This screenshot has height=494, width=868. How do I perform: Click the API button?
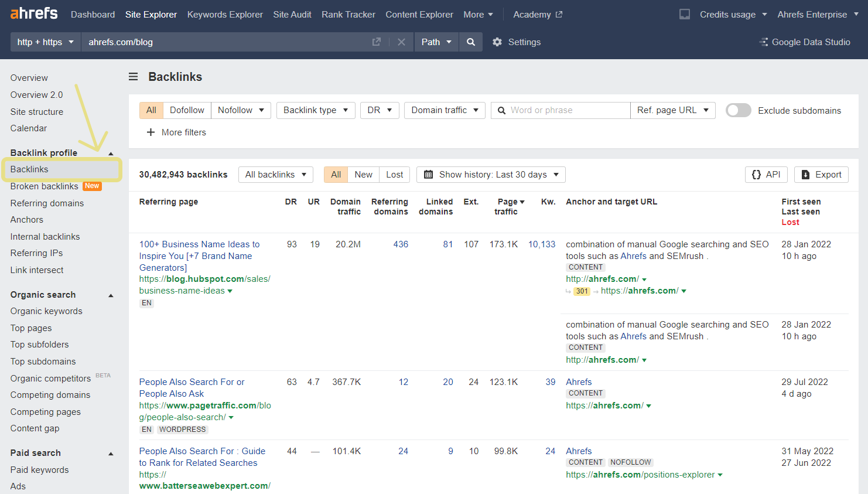[x=766, y=175]
